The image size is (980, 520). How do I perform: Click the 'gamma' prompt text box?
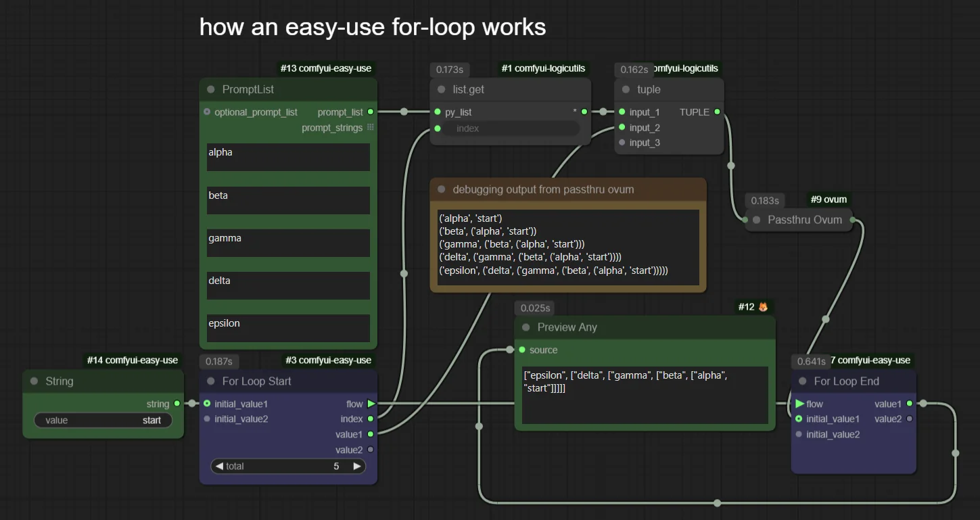click(288, 243)
